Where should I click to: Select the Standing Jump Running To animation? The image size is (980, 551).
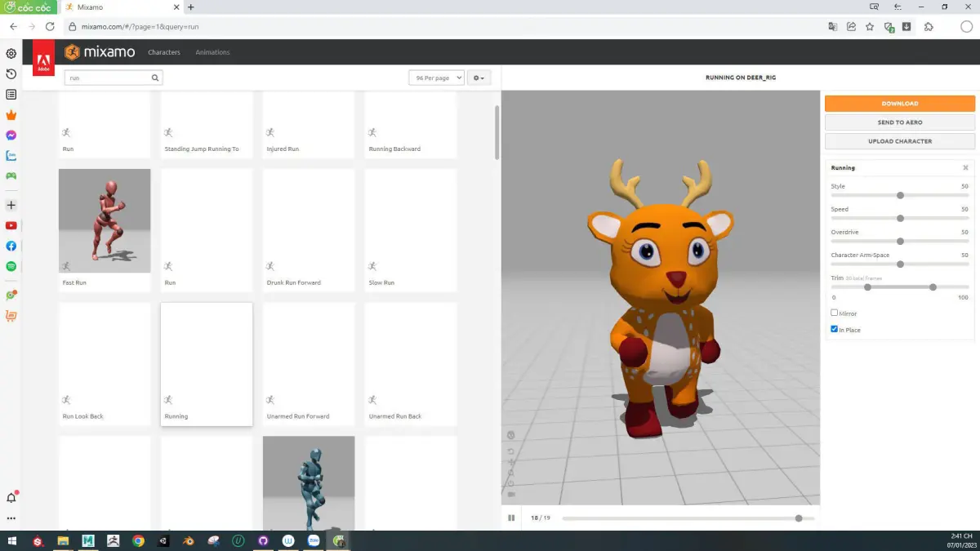click(x=207, y=125)
